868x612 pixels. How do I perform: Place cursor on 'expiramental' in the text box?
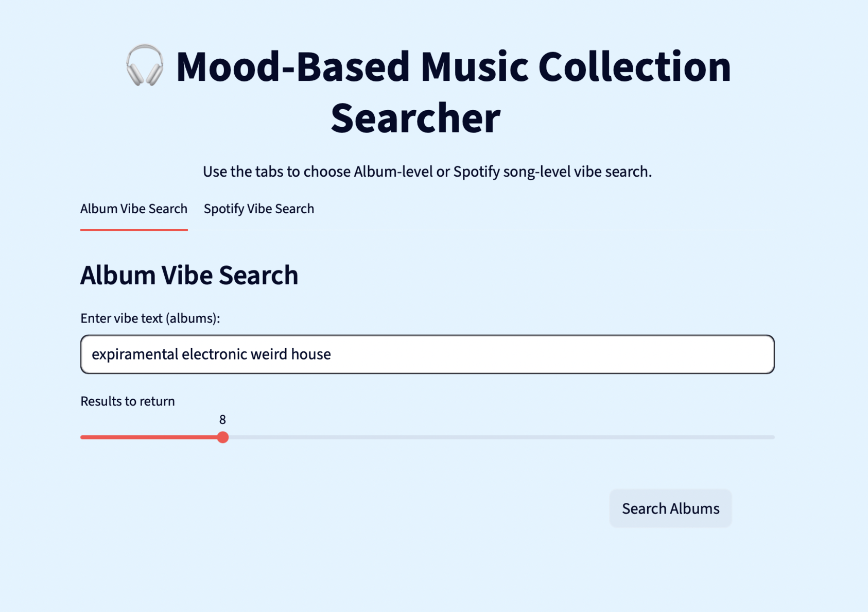coord(134,354)
